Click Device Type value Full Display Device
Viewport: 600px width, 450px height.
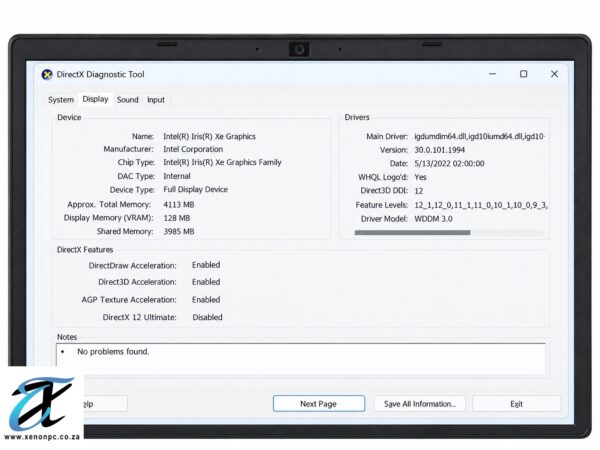pyautogui.click(x=196, y=189)
